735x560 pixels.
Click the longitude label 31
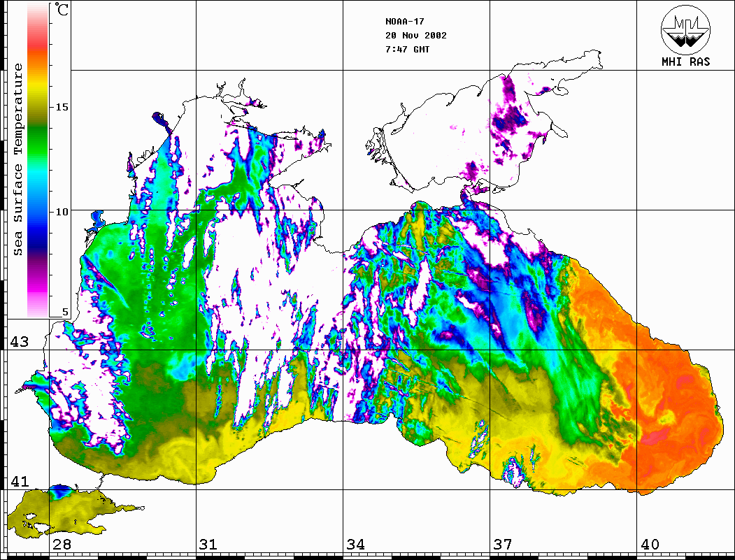(208, 544)
